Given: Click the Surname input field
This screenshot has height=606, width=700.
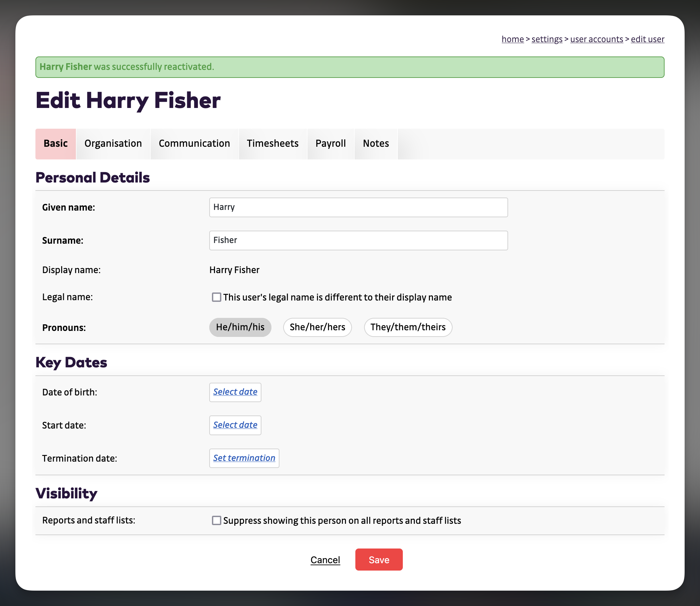Looking at the screenshot, I should click(358, 240).
